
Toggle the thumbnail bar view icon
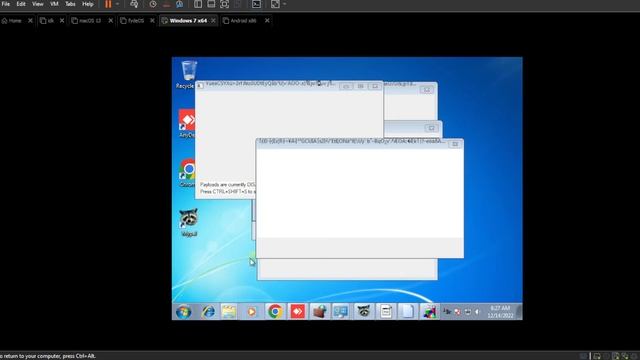211,4
